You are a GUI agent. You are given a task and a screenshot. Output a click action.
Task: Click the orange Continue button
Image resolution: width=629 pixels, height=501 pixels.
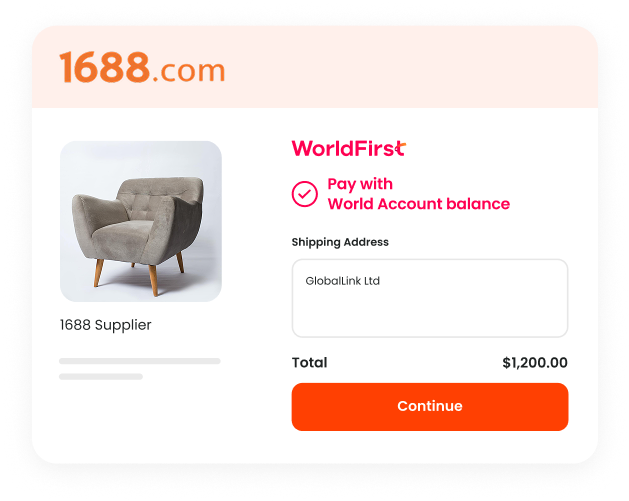point(430,407)
